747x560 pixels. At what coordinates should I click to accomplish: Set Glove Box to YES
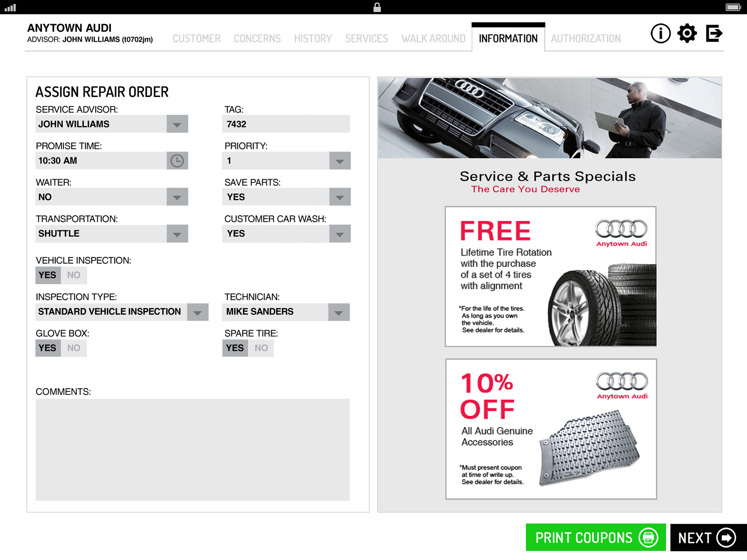click(x=48, y=348)
